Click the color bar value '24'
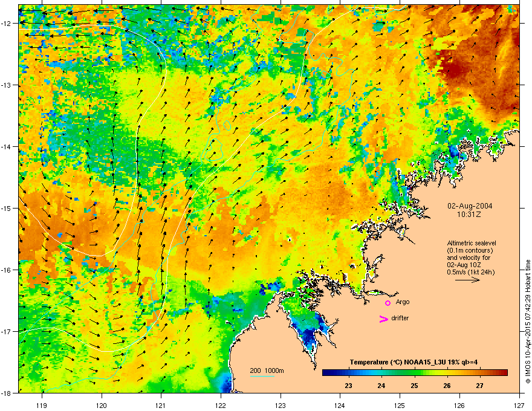532x411 pixels. pos(381,386)
